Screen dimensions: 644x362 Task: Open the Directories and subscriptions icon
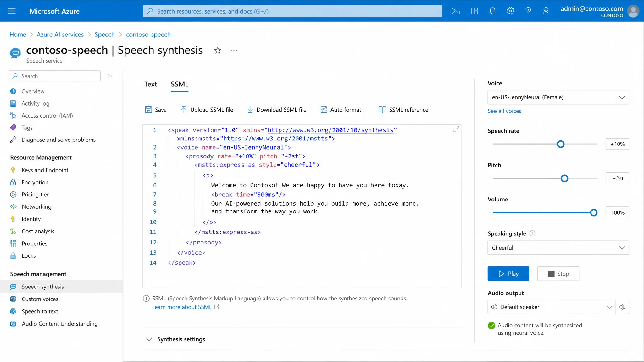tap(474, 11)
